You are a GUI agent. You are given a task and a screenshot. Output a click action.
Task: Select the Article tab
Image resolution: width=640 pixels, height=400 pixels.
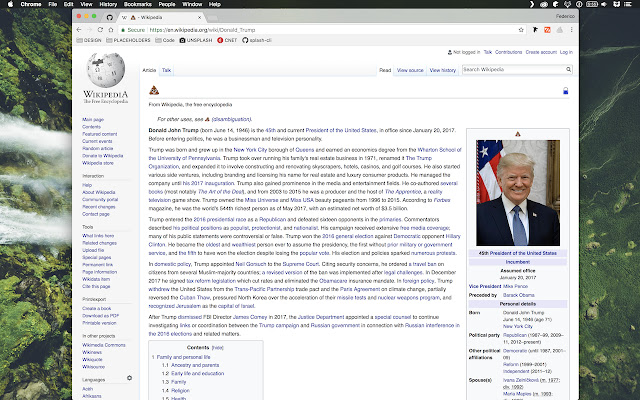149,70
